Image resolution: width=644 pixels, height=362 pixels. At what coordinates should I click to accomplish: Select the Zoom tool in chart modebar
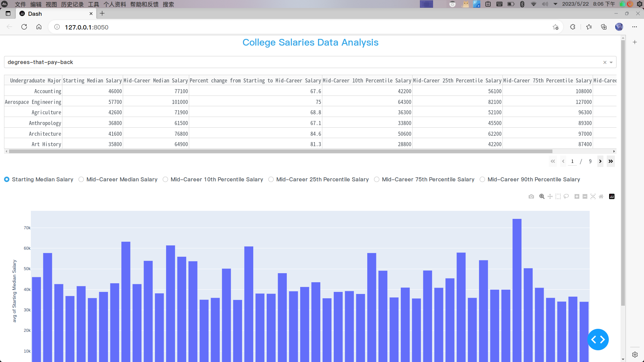pyautogui.click(x=542, y=197)
